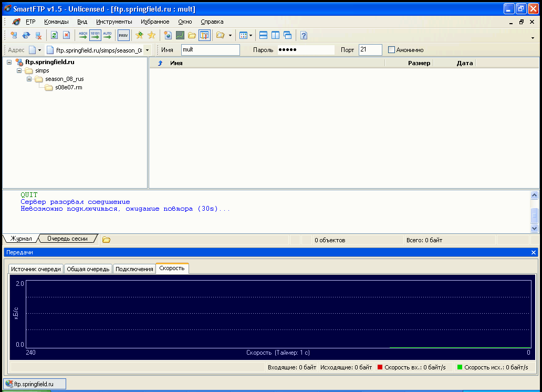The width and height of the screenshot is (542, 392).
Task: Click the Порт field showing 21
Action: point(370,50)
